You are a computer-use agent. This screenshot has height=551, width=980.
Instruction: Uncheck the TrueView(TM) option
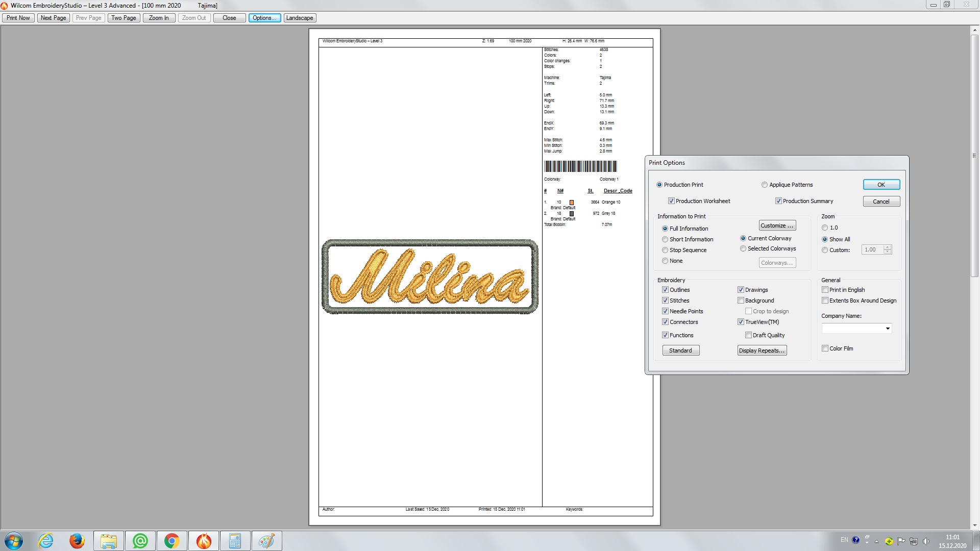click(741, 322)
